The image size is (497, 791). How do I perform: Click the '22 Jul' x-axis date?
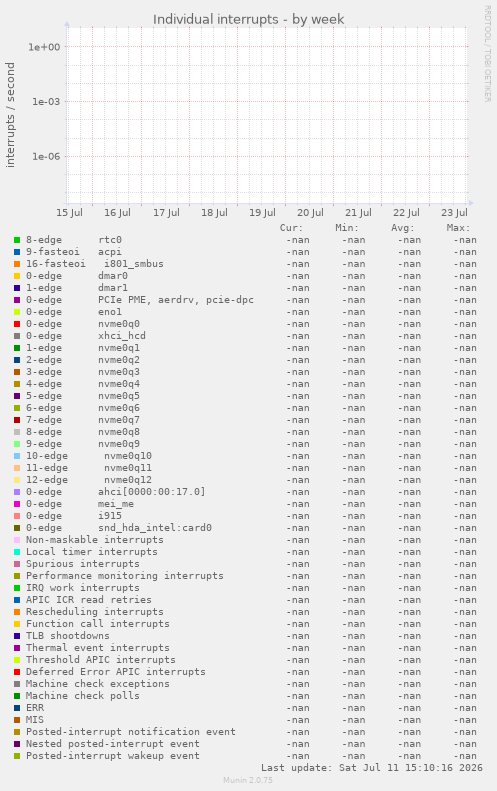[x=406, y=212]
